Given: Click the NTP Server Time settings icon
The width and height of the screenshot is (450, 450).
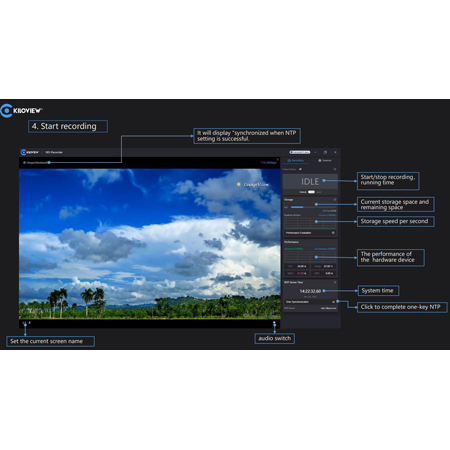Looking at the screenshot, I should [x=335, y=282].
